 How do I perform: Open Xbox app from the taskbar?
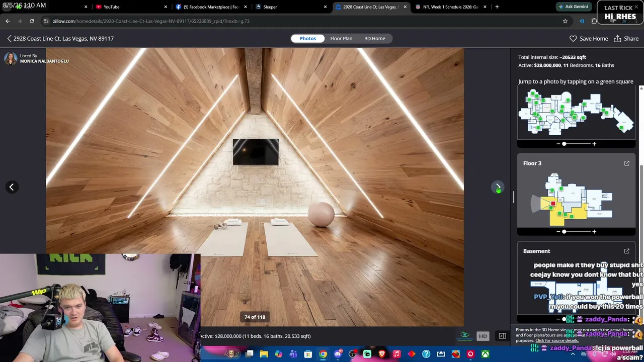485,354
